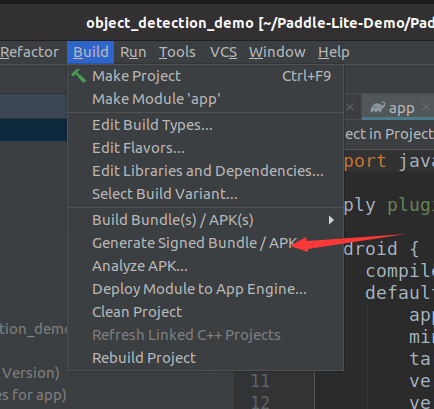Open the VCS menu
This screenshot has height=409, width=434.
click(223, 52)
